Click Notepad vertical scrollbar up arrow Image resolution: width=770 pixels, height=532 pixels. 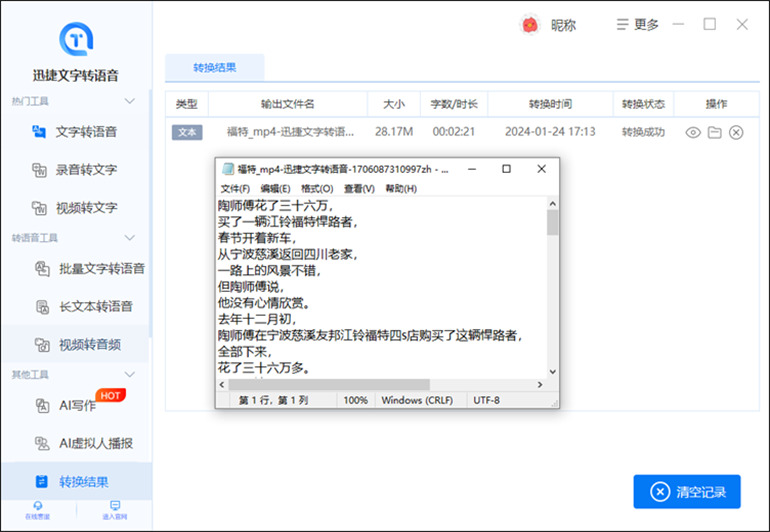click(552, 203)
